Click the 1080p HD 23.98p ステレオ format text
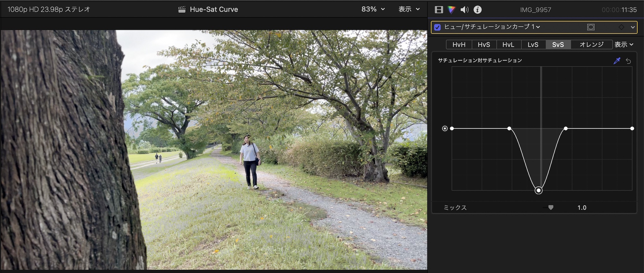 click(49, 9)
